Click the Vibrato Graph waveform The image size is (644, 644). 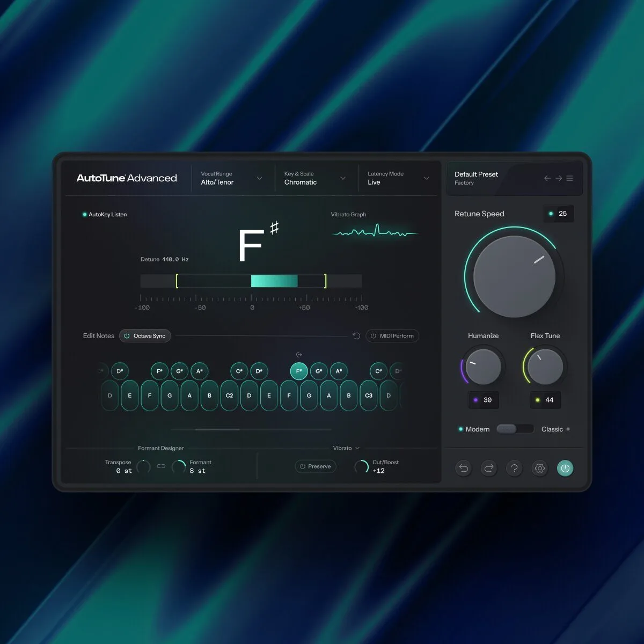click(x=375, y=232)
